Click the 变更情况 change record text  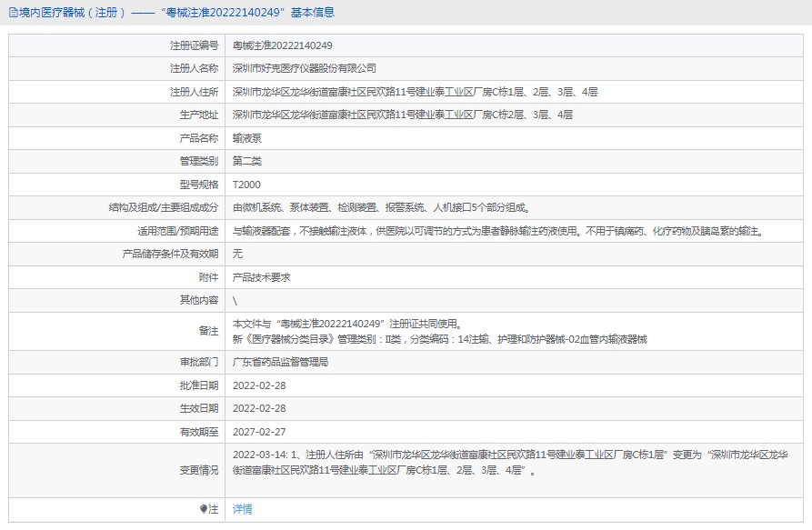509,462
